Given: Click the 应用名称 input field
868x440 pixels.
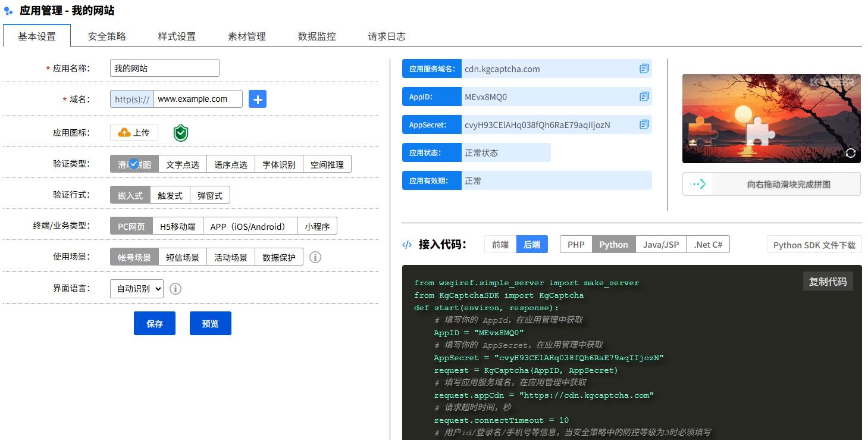Looking at the screenshot, I should [165, 68].
